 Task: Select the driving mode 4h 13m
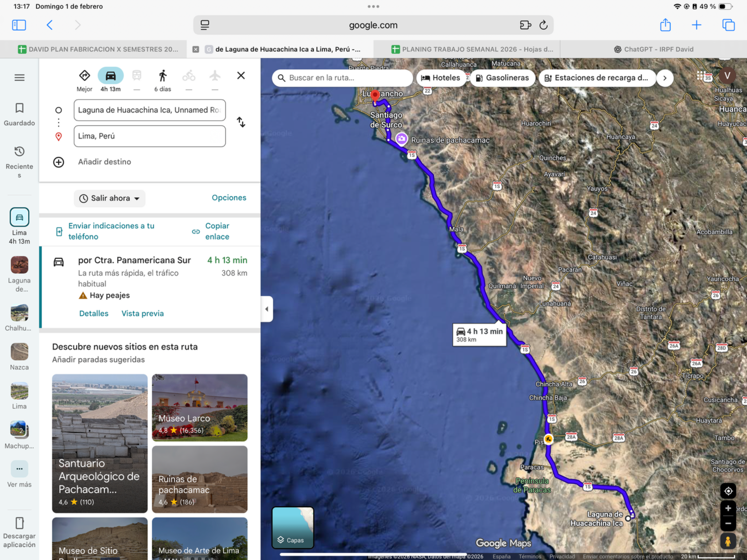tap(111, 80)
